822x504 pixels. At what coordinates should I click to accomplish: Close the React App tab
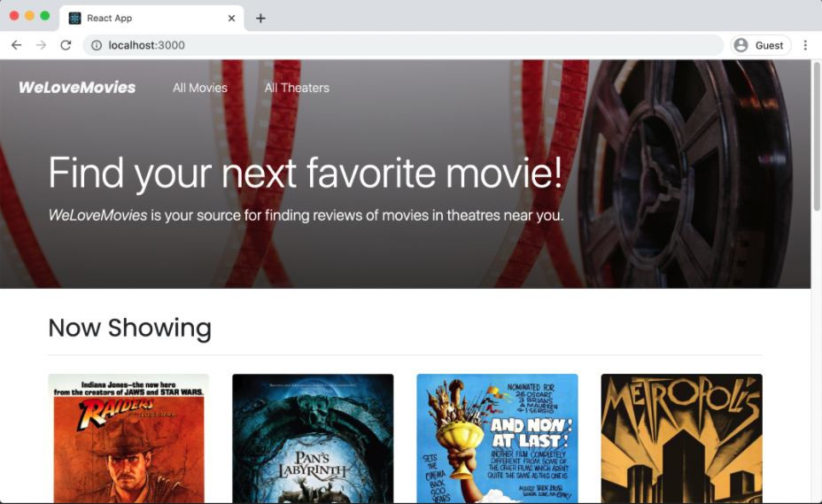(231, 19)
